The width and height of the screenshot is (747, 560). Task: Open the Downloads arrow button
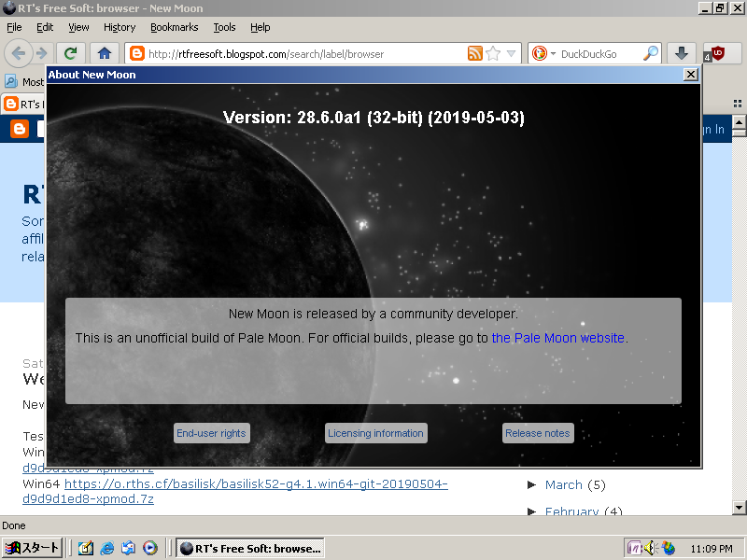[x=682, y=53]
